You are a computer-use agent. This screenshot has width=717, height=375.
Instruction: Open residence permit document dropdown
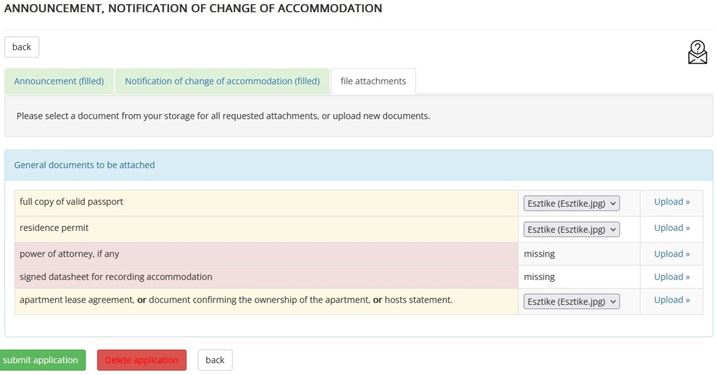click(x=572, y=229)
